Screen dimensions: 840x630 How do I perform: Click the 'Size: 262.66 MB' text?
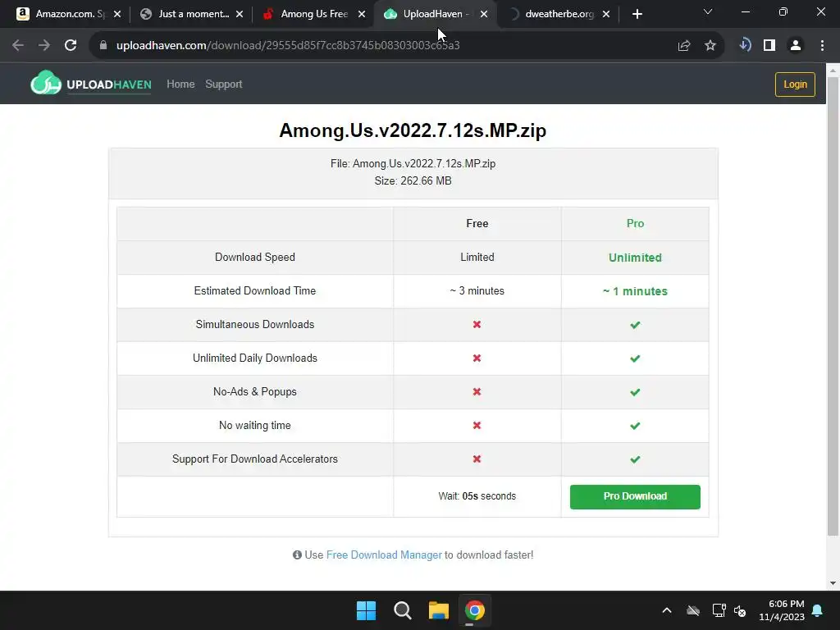[x=413, y=181]
